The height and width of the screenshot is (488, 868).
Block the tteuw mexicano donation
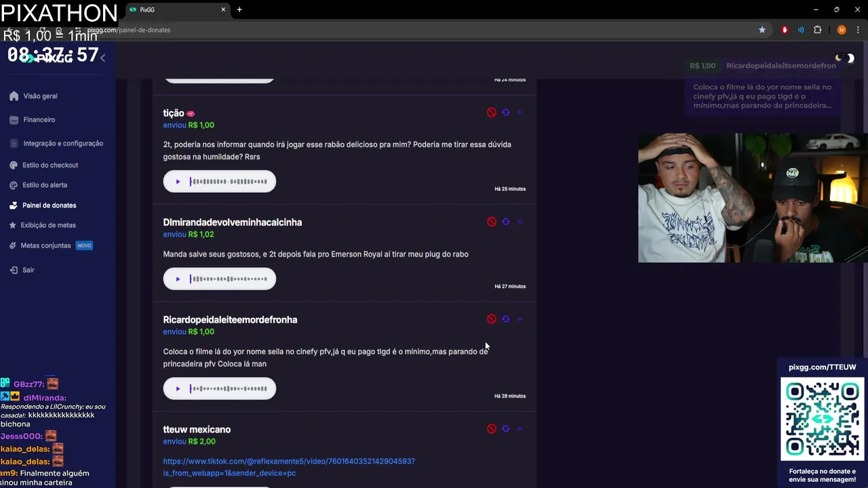pos(492,429)
